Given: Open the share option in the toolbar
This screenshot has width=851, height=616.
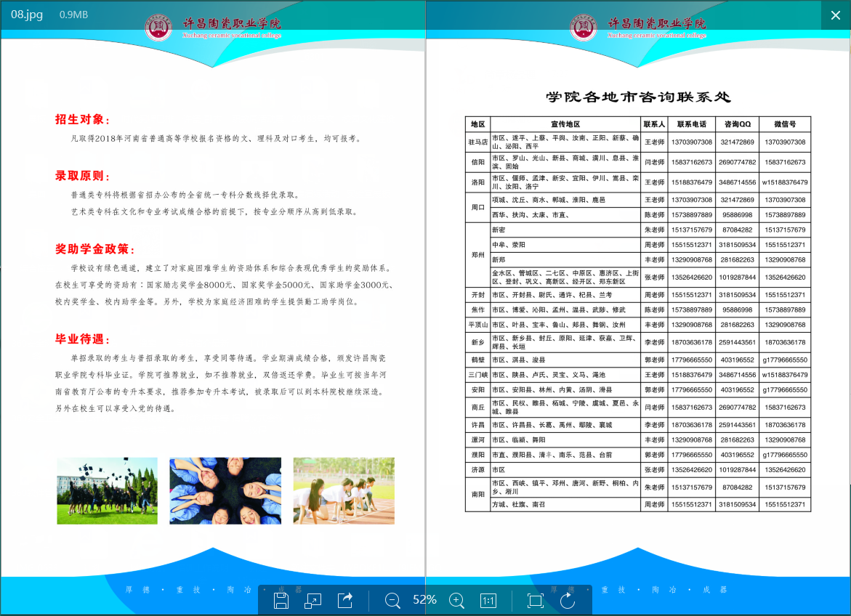Looking at the screenshot, I should (345, 600).
